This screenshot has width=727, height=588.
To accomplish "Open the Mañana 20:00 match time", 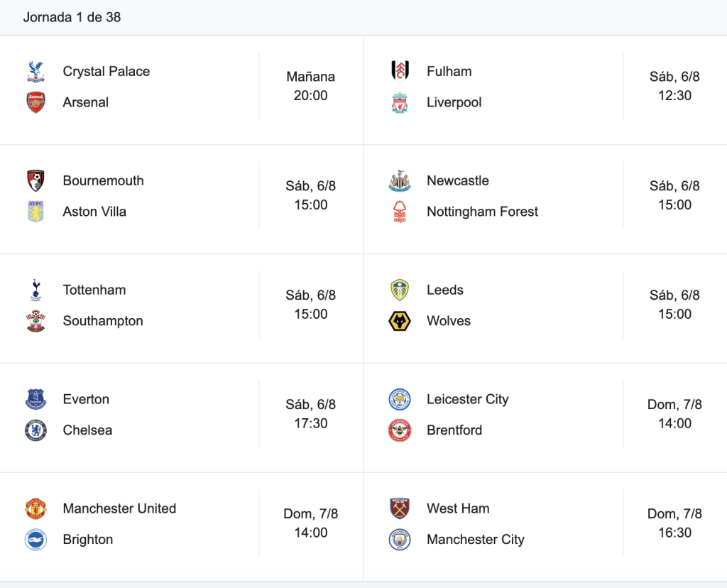I will click(311, 86).
